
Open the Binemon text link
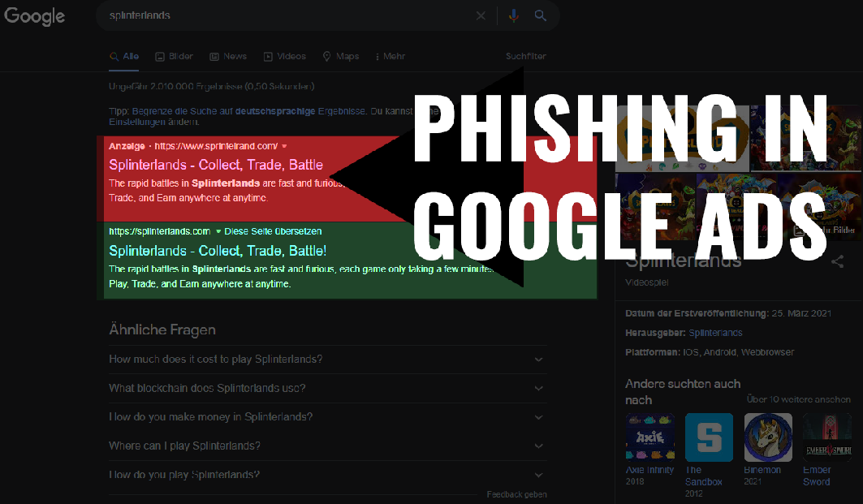[x=762, y=470]
